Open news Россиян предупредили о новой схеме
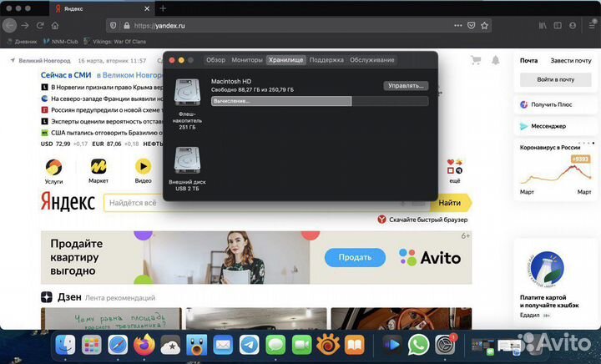Viewport: 601px width, 364px height. tap(105, 110)
